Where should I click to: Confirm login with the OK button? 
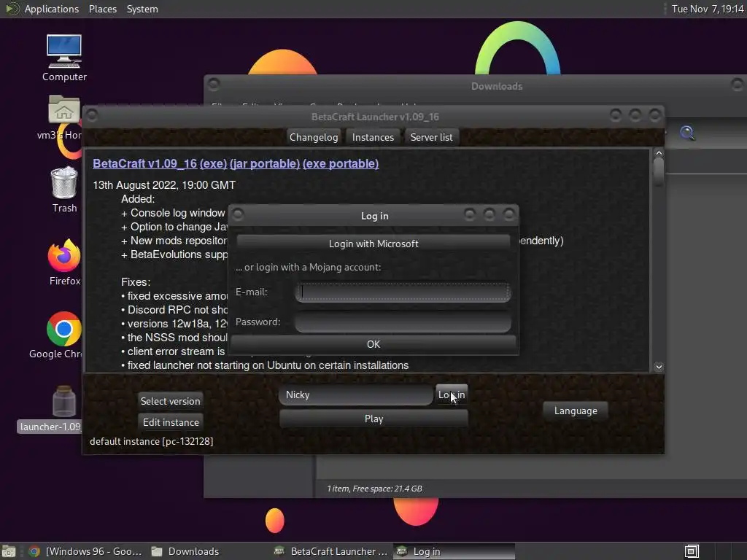[373, 344]
